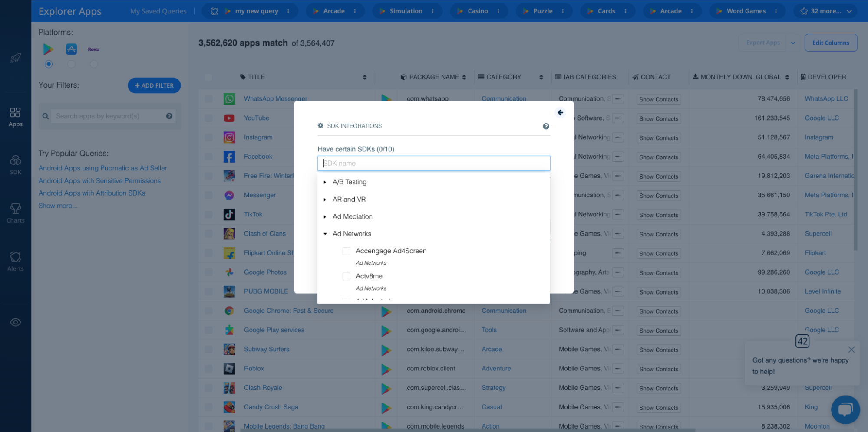The image size is (868, 432).
Task: Switch to the 'my new query' tab
Action: (x=257, y=11)
